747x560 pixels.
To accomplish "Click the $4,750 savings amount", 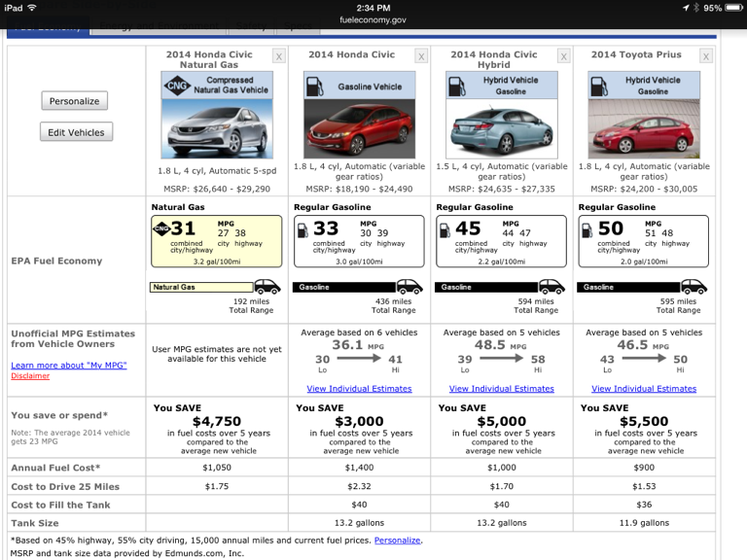I will click(217, 421).
